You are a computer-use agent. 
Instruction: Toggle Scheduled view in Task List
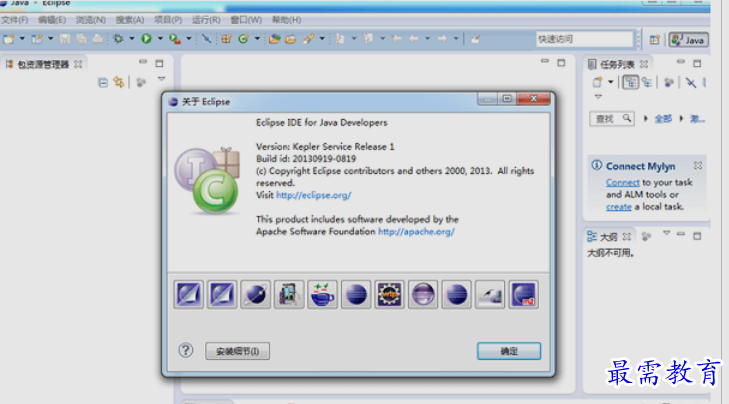coord(647,83)
